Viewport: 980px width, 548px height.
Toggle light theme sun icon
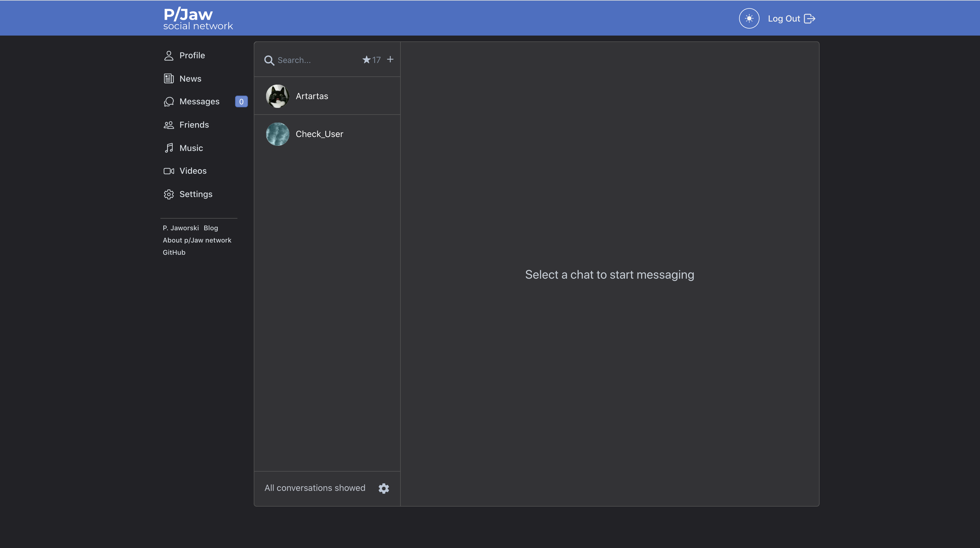click(749, 18)
